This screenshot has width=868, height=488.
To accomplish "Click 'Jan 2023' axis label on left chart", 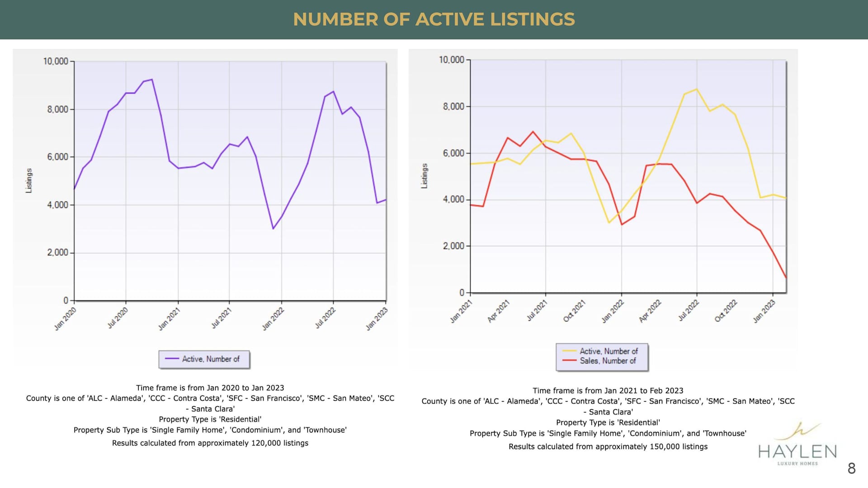I will tap(376, 319).
